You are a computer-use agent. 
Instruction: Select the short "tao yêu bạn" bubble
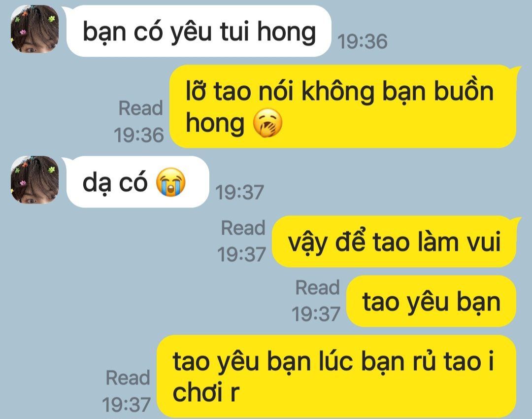431,301
